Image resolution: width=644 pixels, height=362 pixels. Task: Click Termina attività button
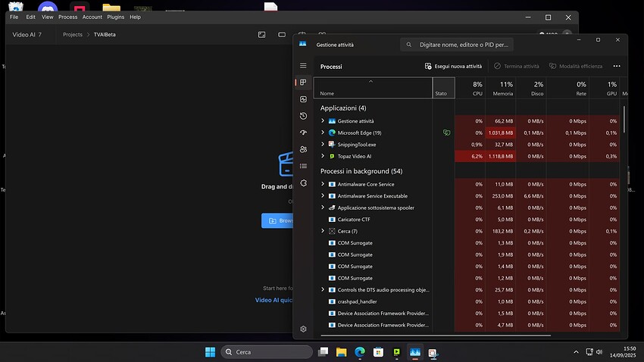pos(516,66)
